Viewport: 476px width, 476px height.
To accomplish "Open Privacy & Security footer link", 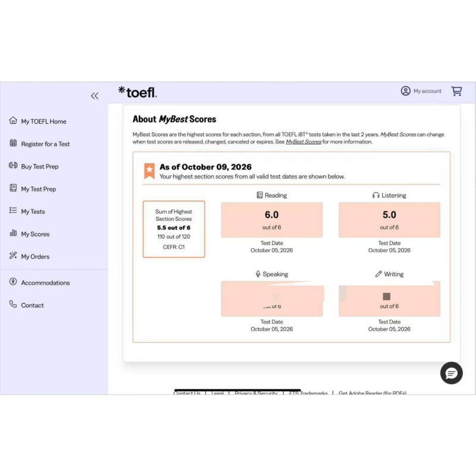I will (x=256, y=393).
